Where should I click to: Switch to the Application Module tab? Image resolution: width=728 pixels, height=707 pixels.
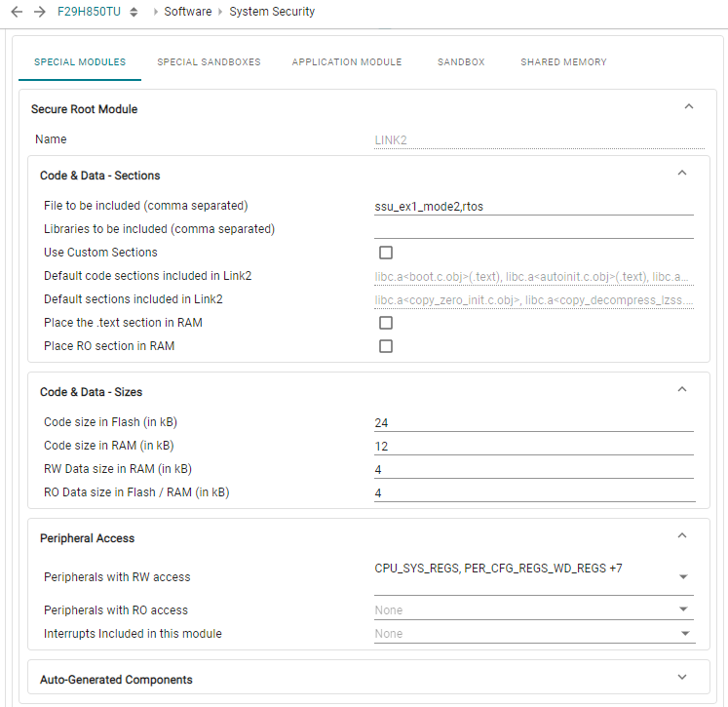pos(347,62)
